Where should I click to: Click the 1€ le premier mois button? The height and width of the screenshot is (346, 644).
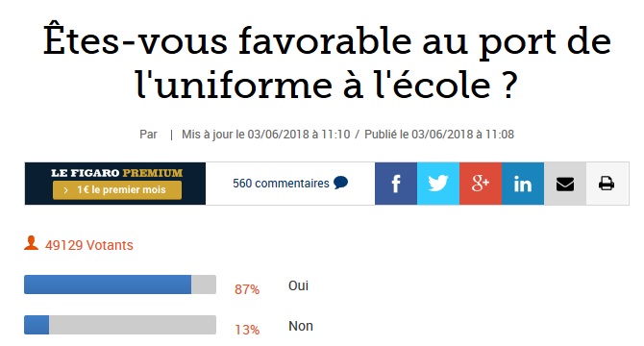tap(117, 190)
